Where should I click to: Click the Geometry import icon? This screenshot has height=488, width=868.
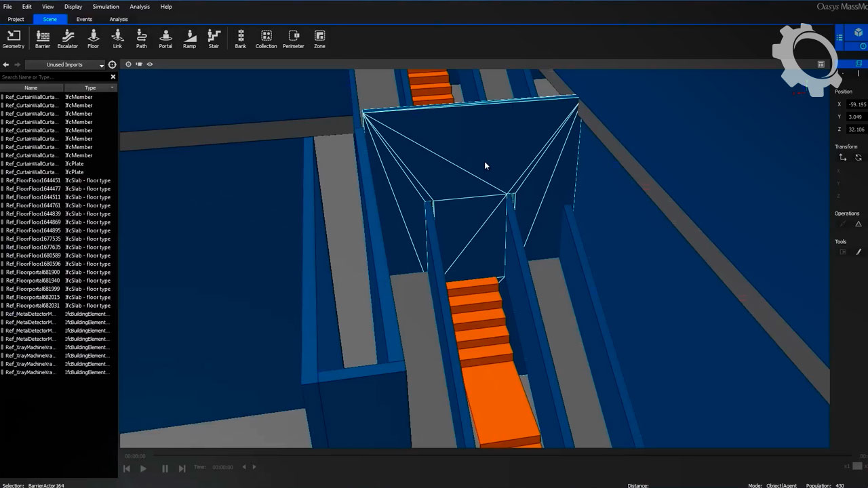[14, 39]
